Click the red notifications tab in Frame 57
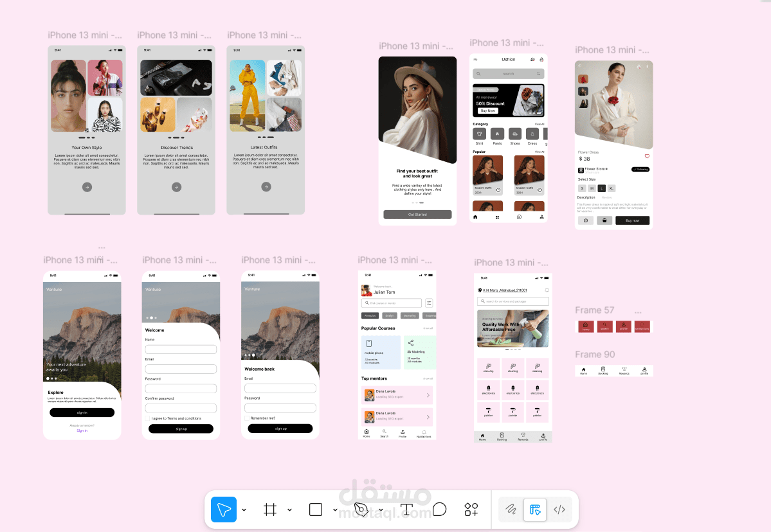Viewport: 771px width, 532px height. click(x=642, y=326)
